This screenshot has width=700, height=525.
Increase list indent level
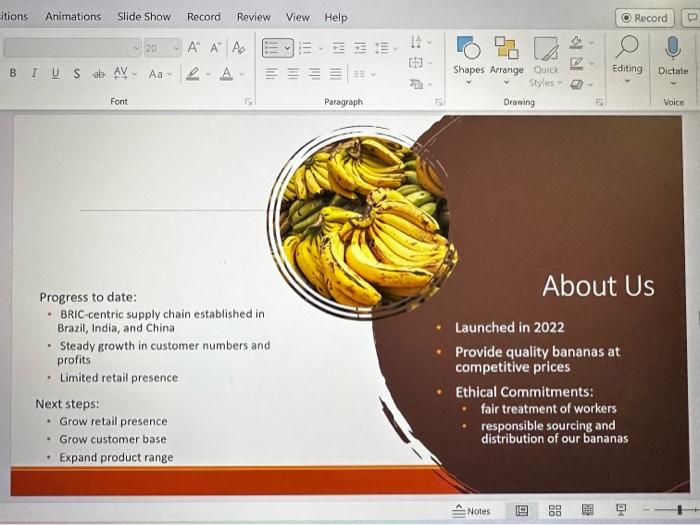click(360, 48)
